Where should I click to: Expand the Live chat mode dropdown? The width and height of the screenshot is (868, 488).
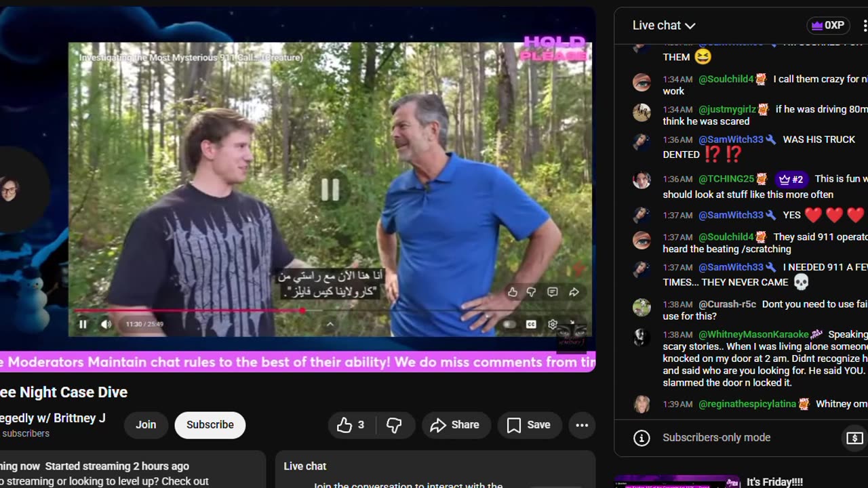664,26
